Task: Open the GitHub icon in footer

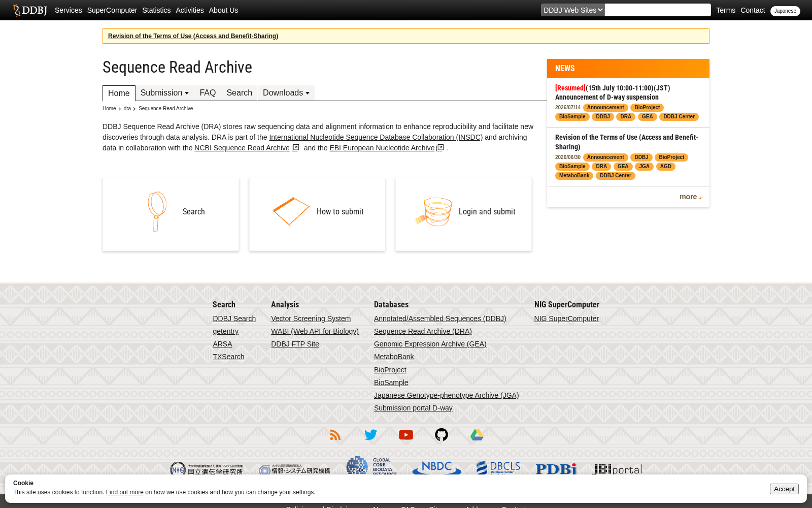Action: (442, 435)
